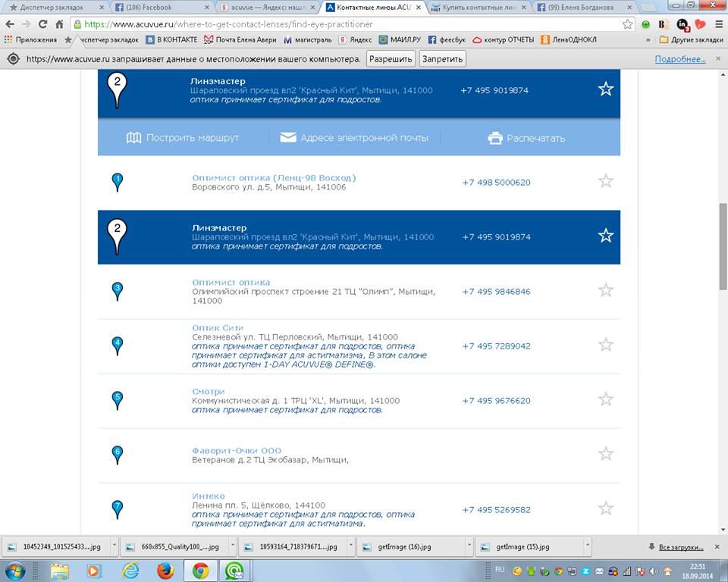This screenshot has height=582, width=728.
Task: Click map pin number 6 for Фаворит-Очки
Action: click(x=117, y=454)
